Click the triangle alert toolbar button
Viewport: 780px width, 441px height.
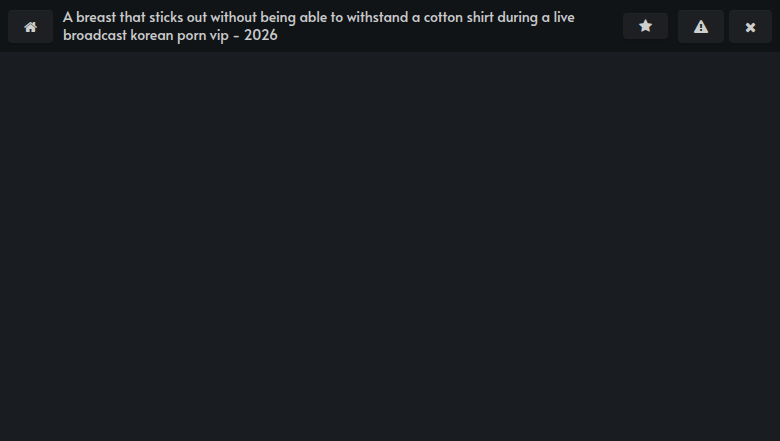pos(701,27)
